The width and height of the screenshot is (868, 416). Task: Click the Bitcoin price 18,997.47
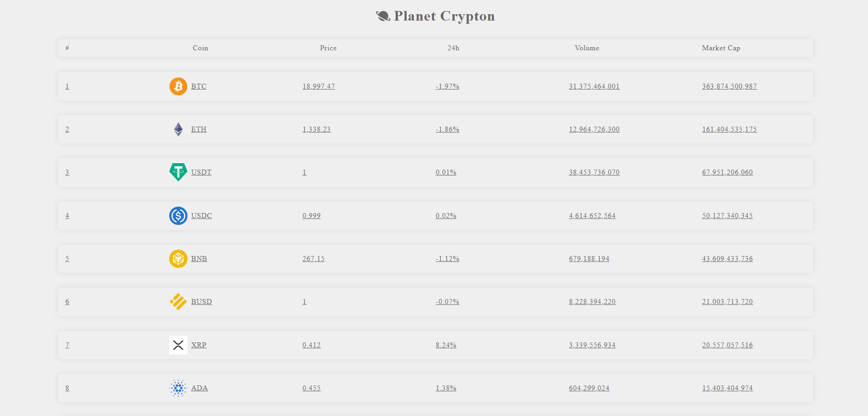click(x=318, y=86)
